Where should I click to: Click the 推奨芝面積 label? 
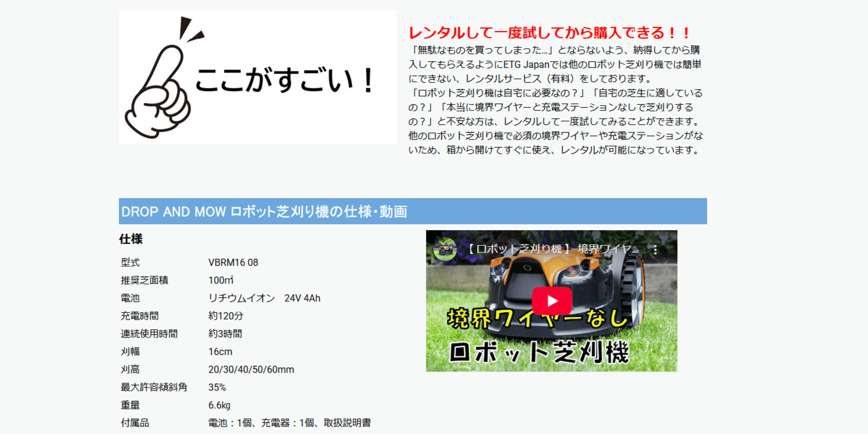(144, 280)
